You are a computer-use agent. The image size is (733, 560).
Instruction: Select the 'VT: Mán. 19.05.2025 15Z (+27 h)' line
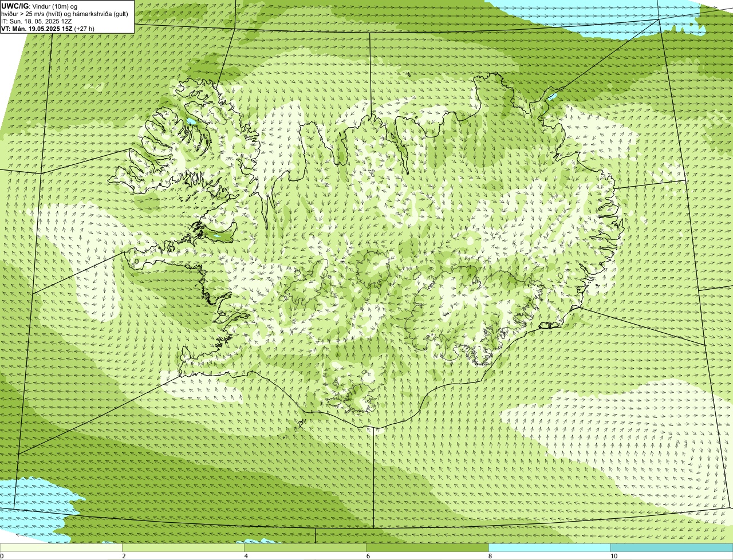click(x=48, y=29)
